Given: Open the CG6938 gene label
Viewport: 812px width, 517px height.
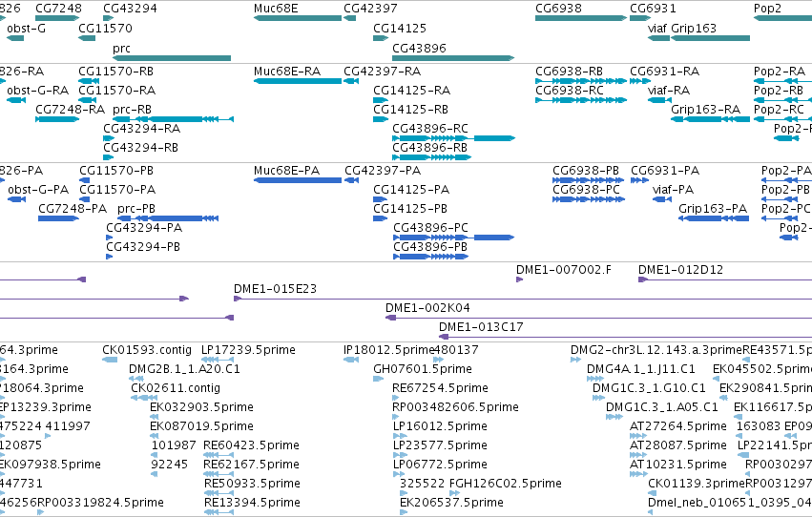Looking at the screenshot, I should coord(558,9).
